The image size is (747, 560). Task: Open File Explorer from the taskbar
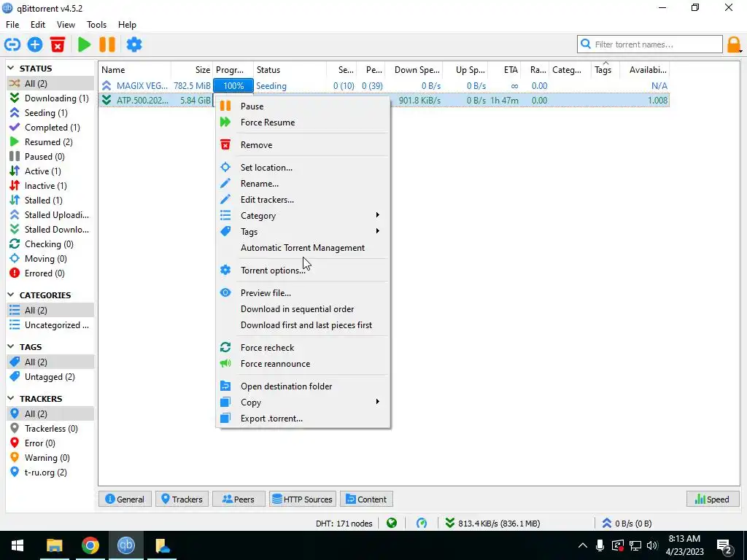coord(54,545)
